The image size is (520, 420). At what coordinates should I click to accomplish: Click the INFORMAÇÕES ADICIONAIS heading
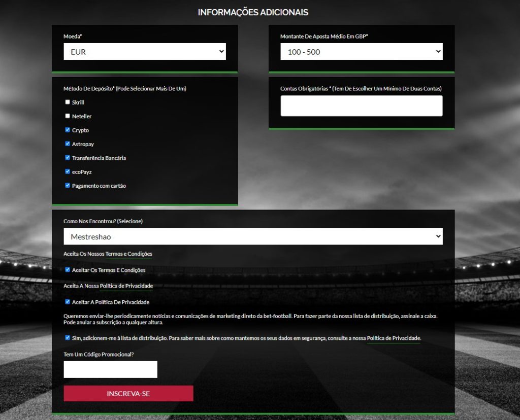pos(253,12)
